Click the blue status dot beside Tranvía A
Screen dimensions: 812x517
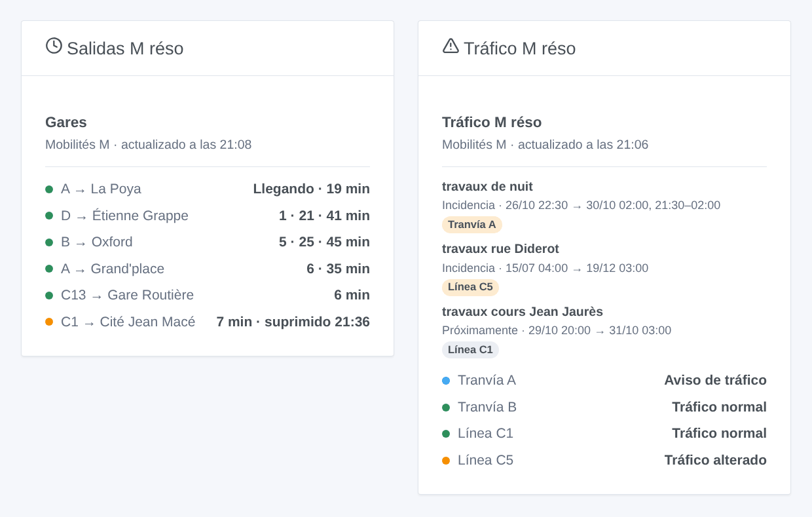(x=446, y=381)
